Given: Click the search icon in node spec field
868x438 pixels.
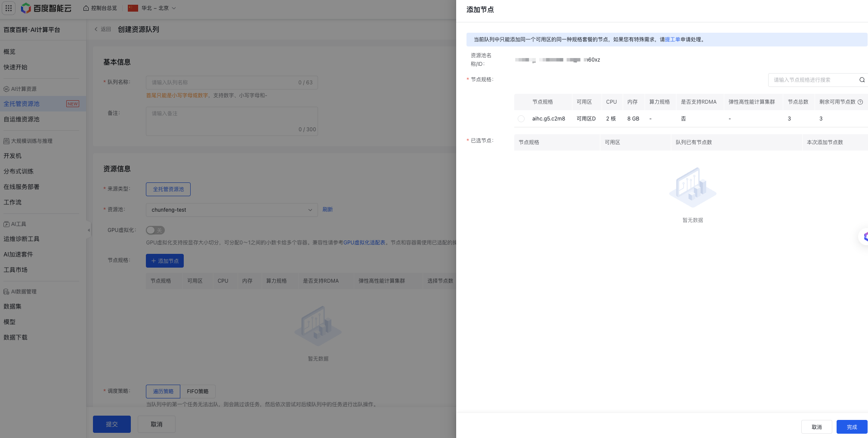Looking at the screenshot, I should tap(862, 80).
